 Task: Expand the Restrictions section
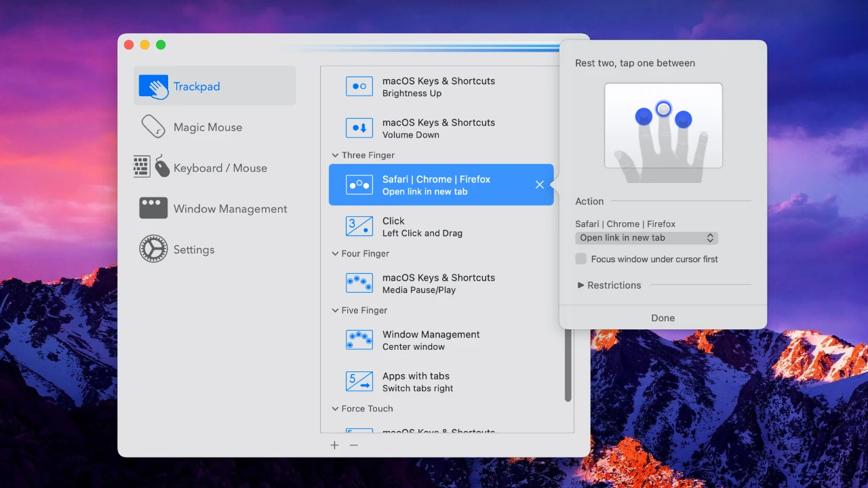coord(580,285)
